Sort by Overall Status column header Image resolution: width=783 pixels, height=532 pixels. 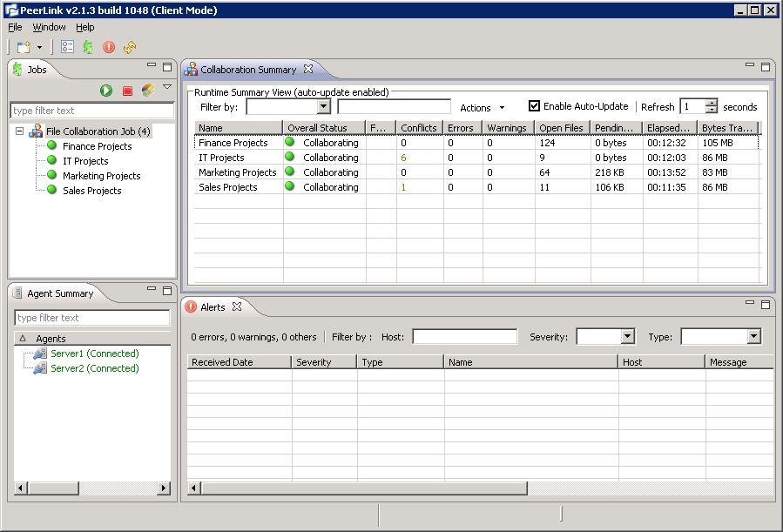(x=324, y=128)
